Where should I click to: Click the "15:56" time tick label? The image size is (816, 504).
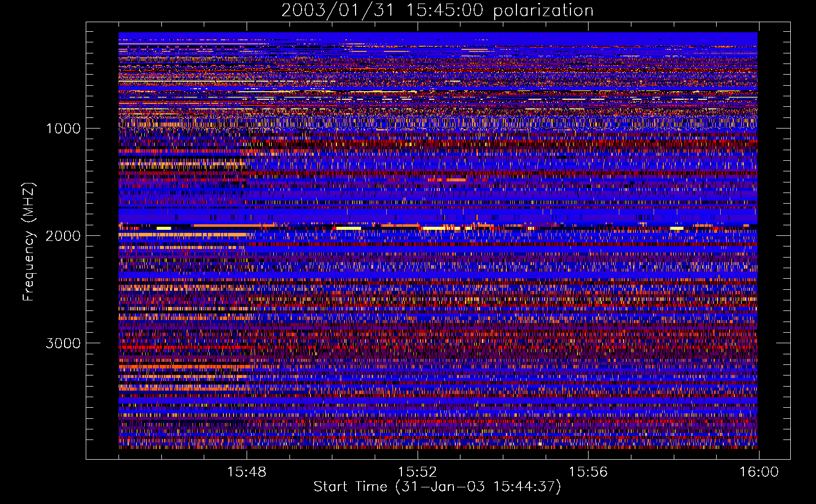[x=588, y=472]
